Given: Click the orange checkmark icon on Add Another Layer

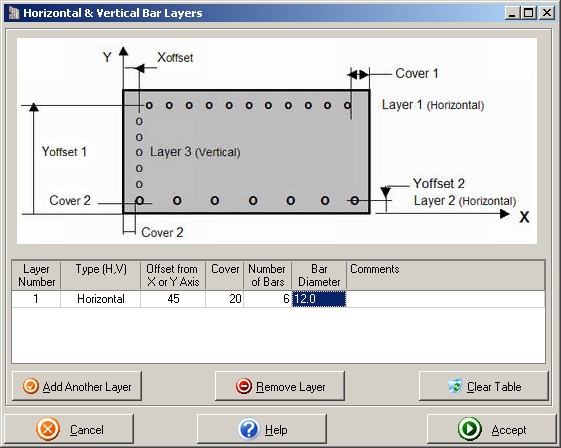Looking at the screenshot, I should click(31, 386).
